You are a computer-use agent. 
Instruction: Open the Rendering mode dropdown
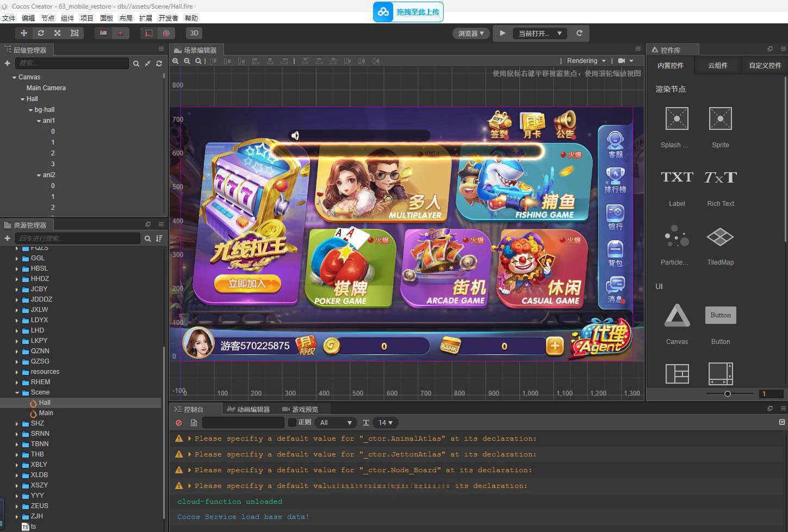pyautogui.click(x=586, y=61)
